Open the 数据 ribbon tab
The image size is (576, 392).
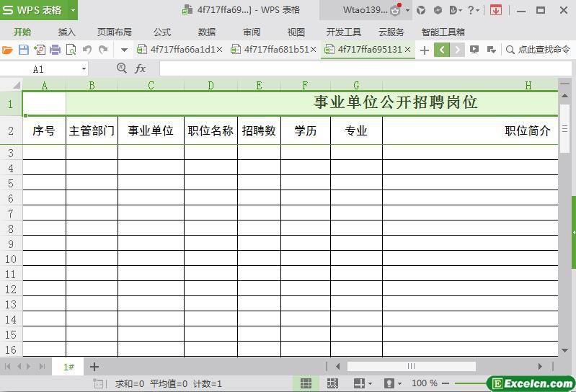pos(206,32)
